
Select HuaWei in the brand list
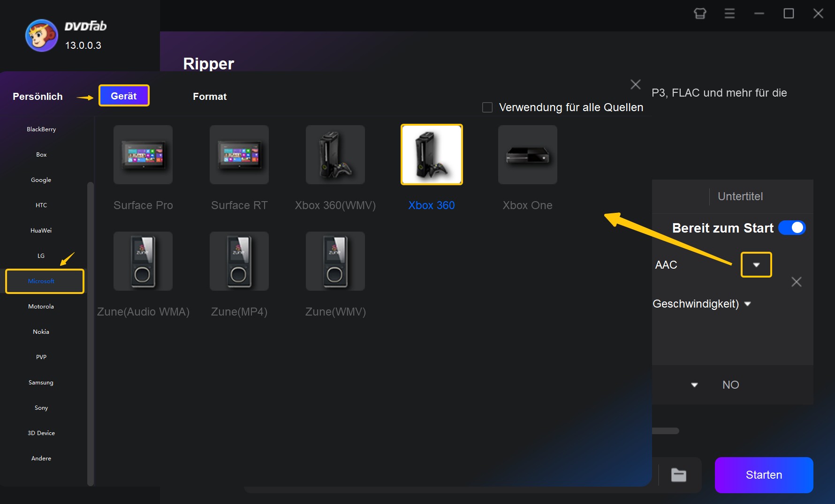tap(41, 231)
